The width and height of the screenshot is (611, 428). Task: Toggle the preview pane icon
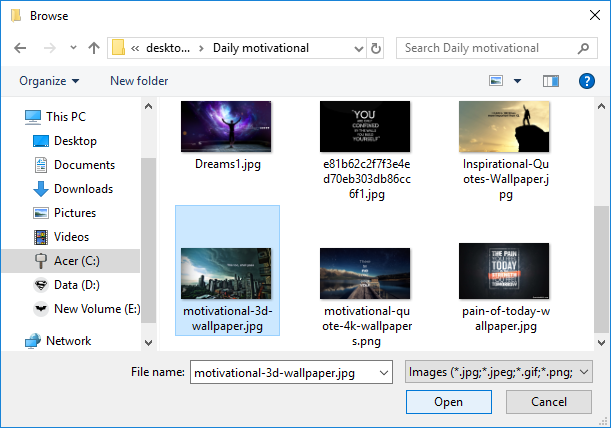(x=550, y=81)
